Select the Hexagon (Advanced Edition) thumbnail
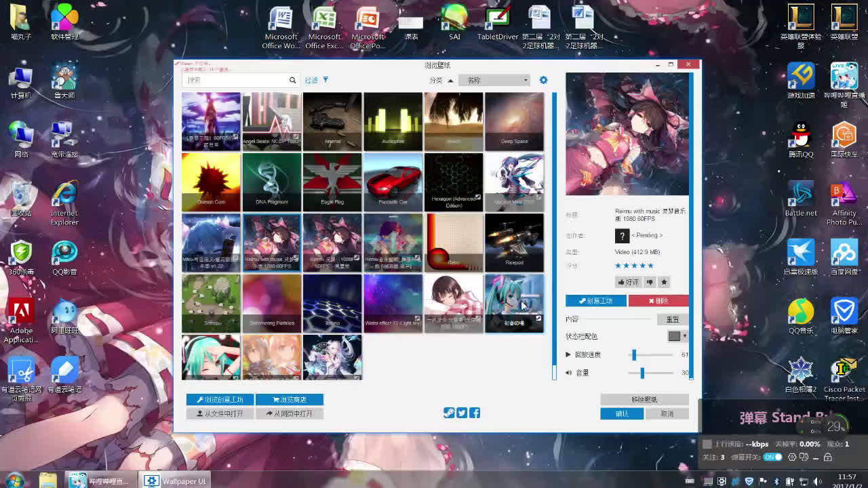This screenshot has width=868, height=488. (454, 182)
